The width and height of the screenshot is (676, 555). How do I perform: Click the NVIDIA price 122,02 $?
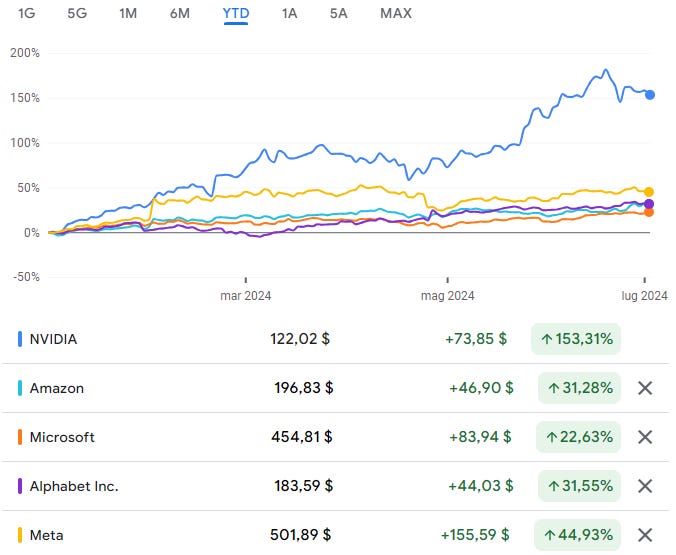pyautogui.click(x=300, y=339)
